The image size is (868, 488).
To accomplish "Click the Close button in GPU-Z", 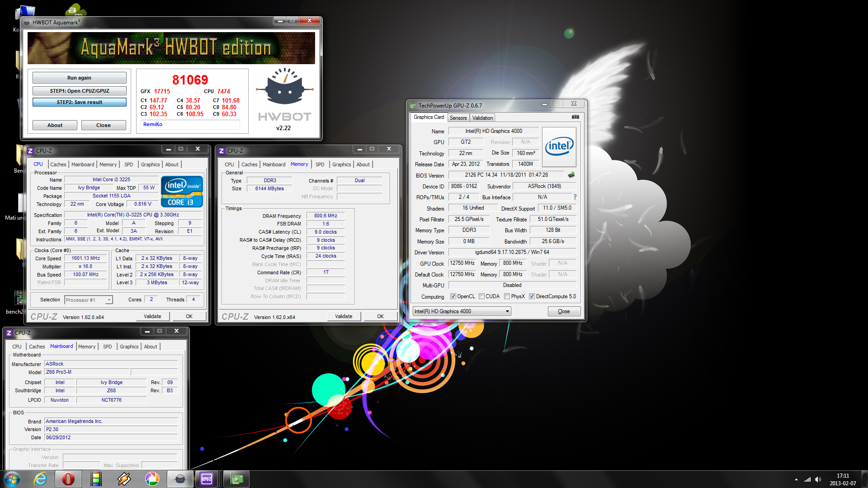I will (x=564, y=311).
